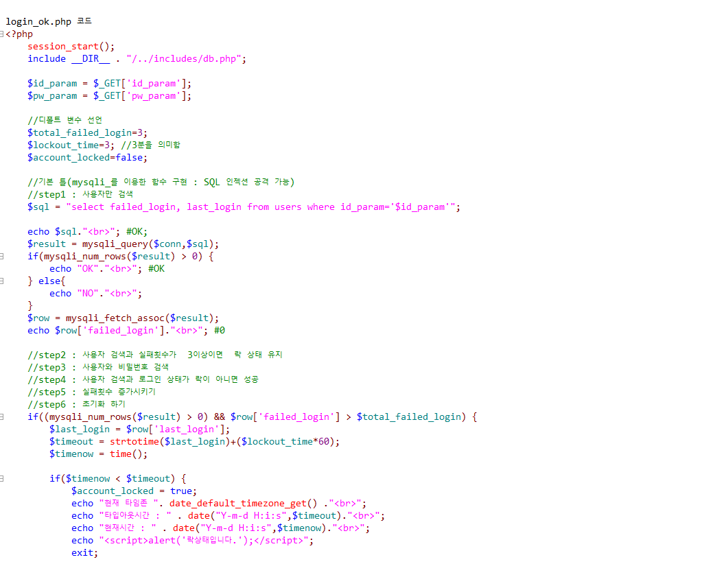Collapse the fold marker beside '} else{'
The width and height of the screenshot is (728, 564).
tap(2, 281)
